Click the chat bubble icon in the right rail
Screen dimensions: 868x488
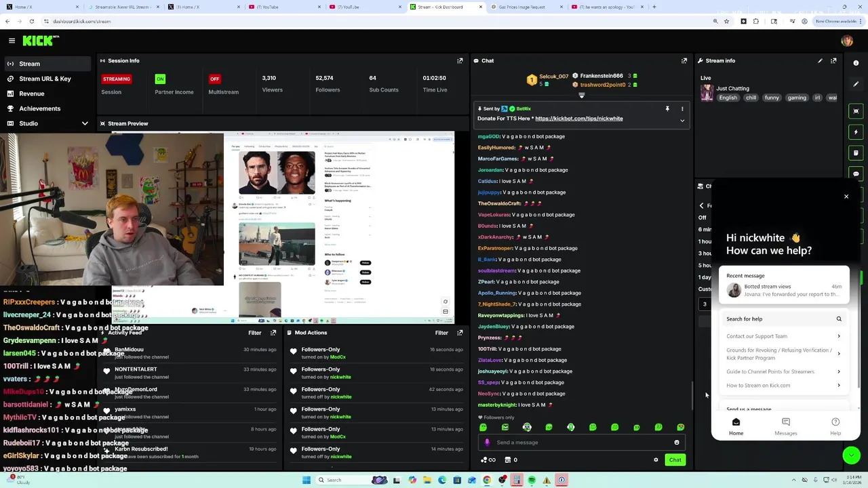click(x=856, y=174)
